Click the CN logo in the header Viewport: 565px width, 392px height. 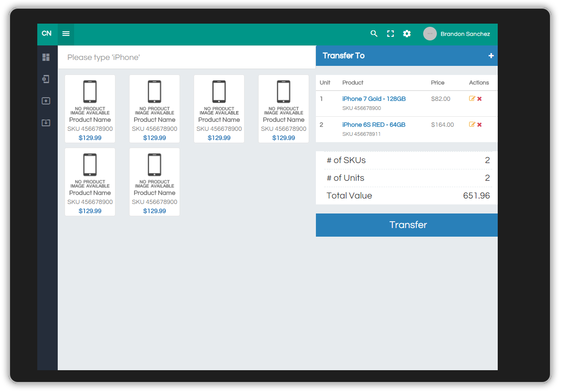(46, 34)
